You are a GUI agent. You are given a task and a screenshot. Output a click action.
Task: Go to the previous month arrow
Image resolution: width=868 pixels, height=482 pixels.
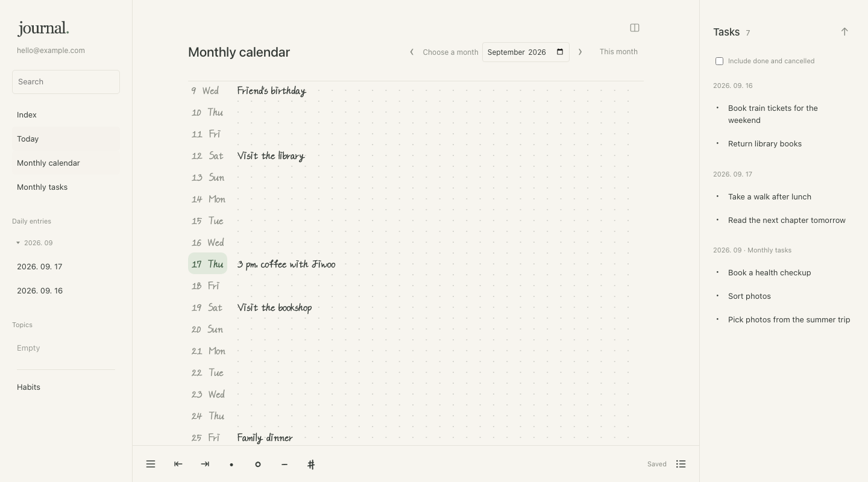(x=412, y=52)
